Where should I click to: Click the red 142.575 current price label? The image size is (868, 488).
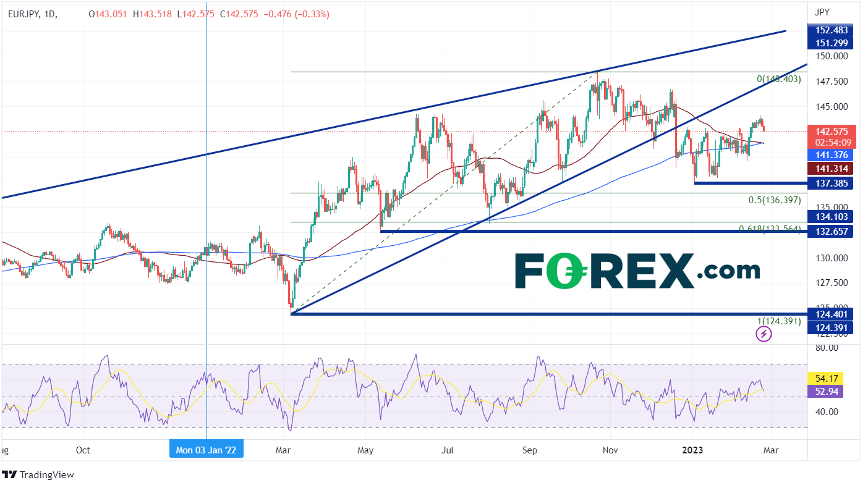coord(831,131)
